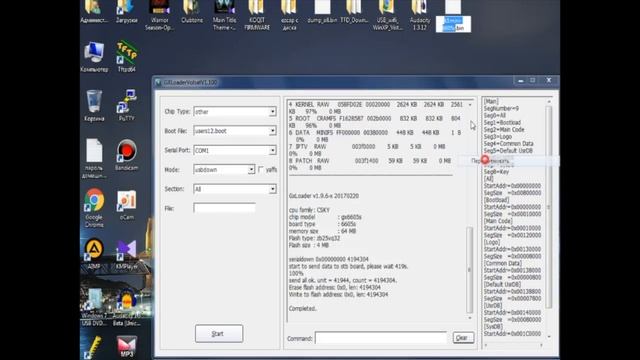Open the TFD_Down folder
Image resolution: width=640 pixels, height=360 pixels.
point(354,11)
